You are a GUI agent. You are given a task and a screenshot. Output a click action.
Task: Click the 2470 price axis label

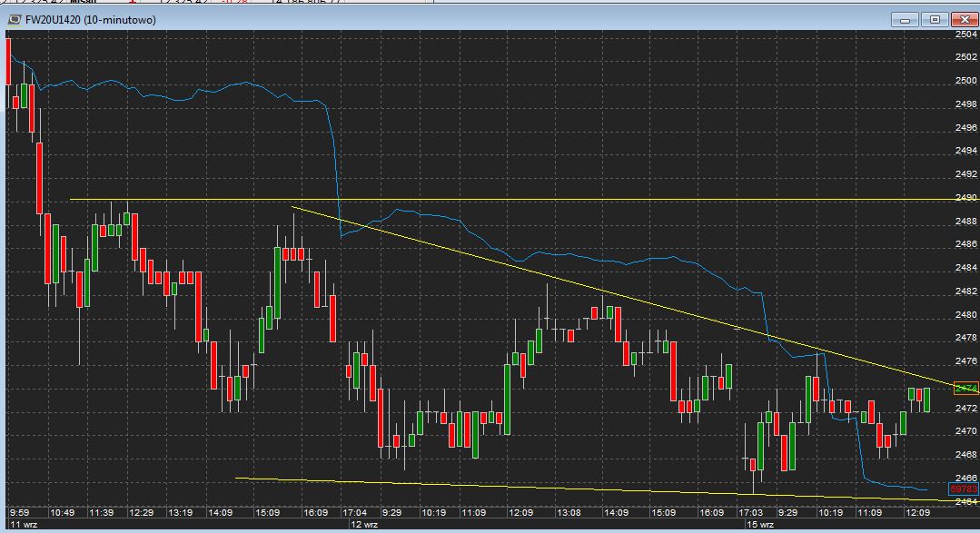click(x=966, y=431)
